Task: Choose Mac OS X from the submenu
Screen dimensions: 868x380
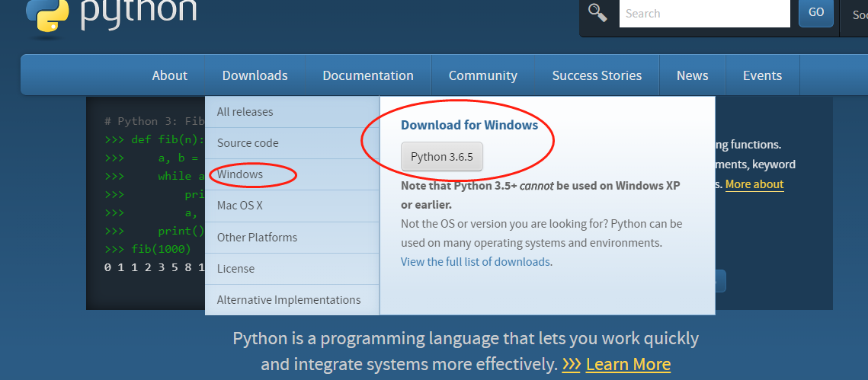Action: click(x=240, y=206)
